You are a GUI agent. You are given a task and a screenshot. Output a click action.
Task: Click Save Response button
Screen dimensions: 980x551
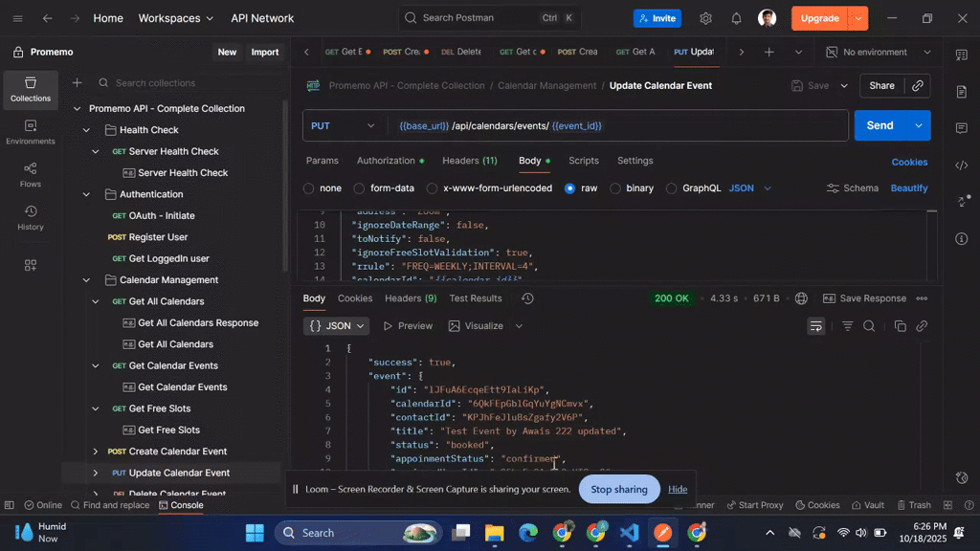pyautogui.click(x=864, y=298)
